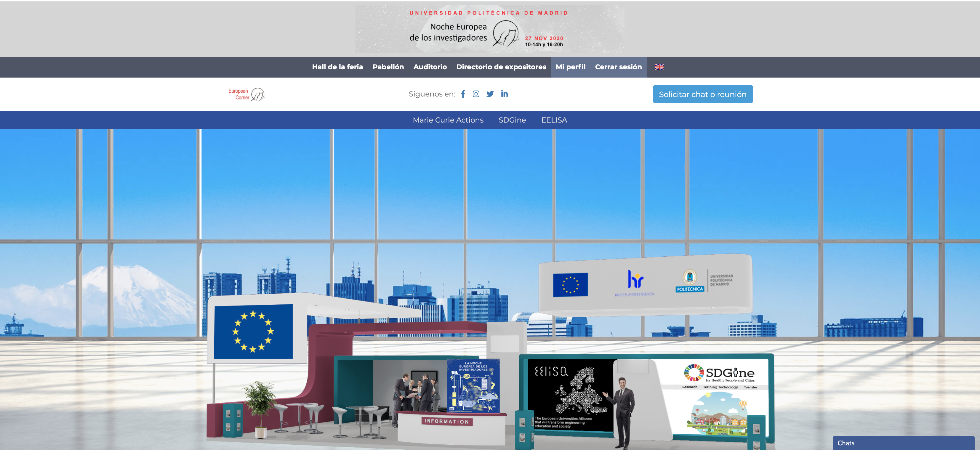Select the SDGine tab

(512, 120)
